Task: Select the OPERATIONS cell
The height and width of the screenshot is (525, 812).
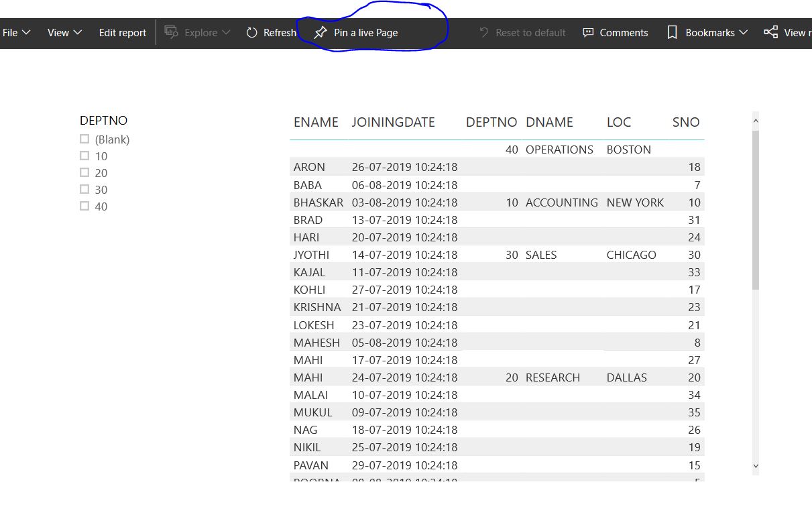Action: 559,150
